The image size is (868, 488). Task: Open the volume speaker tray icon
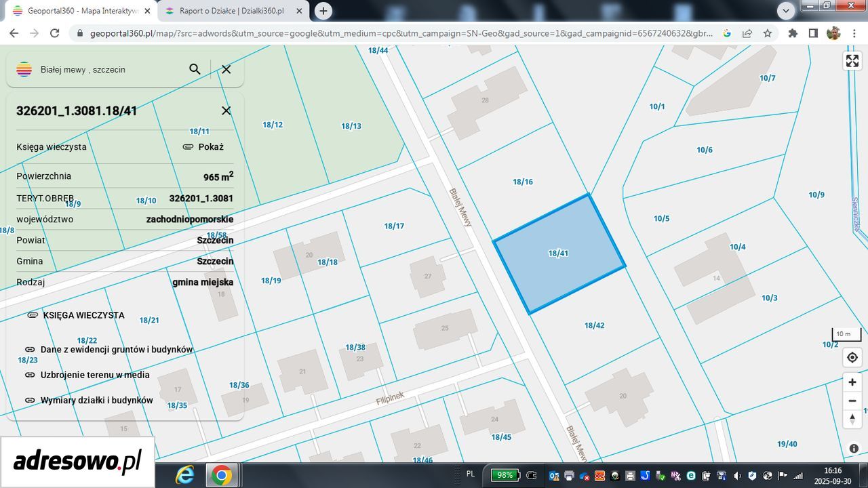pos(737,475)
